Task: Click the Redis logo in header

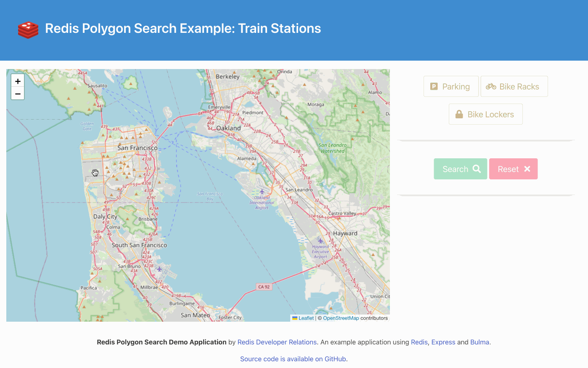Action: [28, 29]
